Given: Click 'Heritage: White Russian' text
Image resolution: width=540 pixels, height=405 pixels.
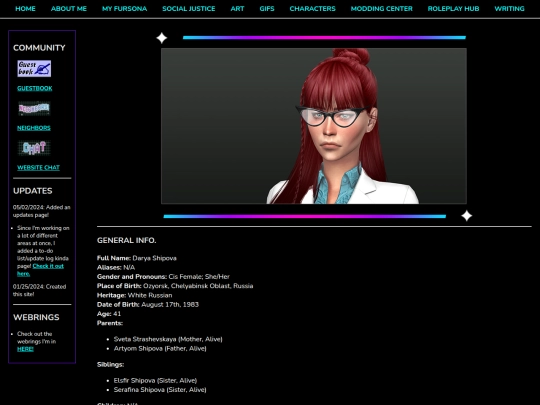Looking at the screenshot, I should [135, 295].
